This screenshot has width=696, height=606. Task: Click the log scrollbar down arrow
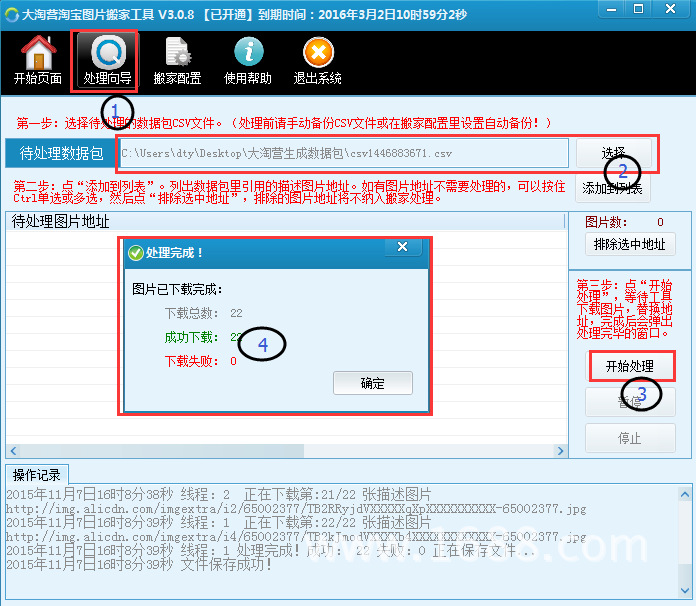(684, 590)
